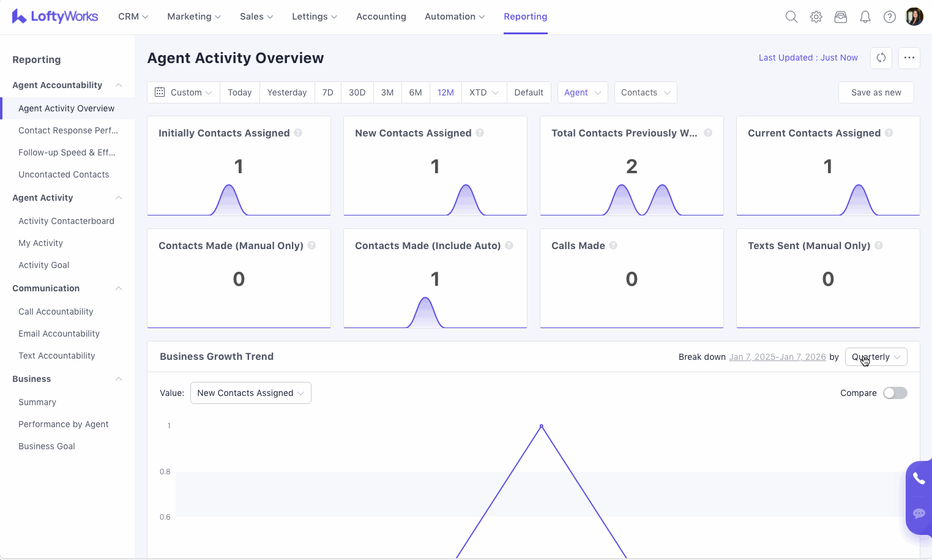Click the breakdown date range link
This screenshot has width=932, height=560.
[777, 357]
